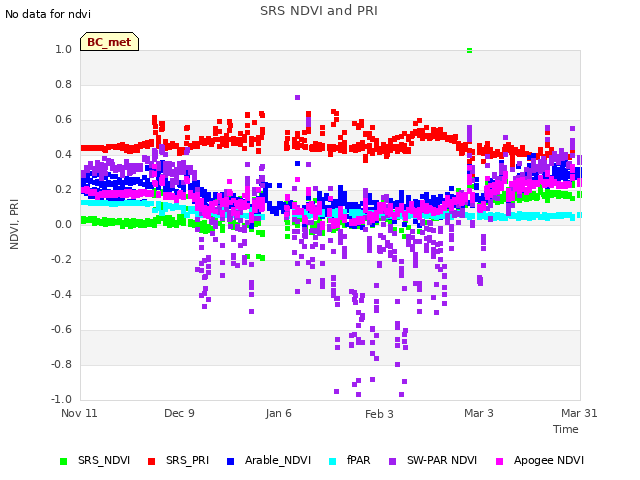The height and width of the screenshot is (480, 640).
Task: Click the green SRS_NDVI legend marker
Action: pyautogui.click(x=63, y=461)
